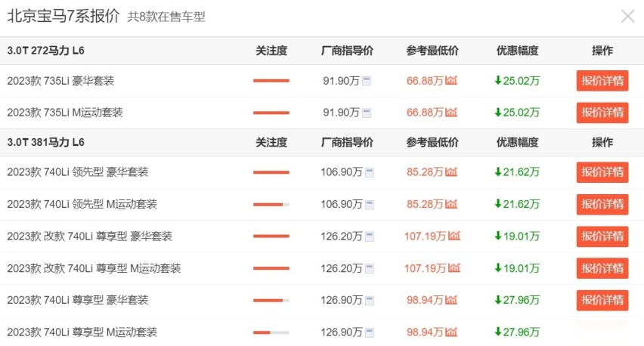
Task: Click calculator icon for 735Li 豪华套装 guide price
Action: point(367,81)
